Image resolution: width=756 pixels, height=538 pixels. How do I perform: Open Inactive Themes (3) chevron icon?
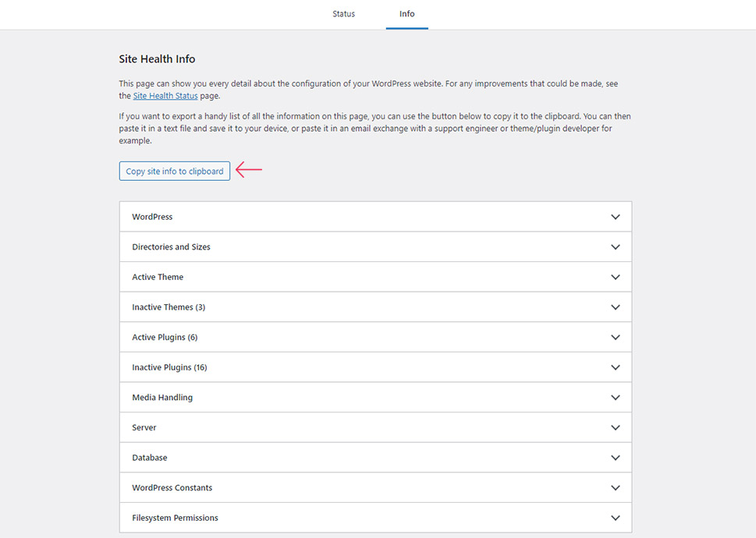616,307
